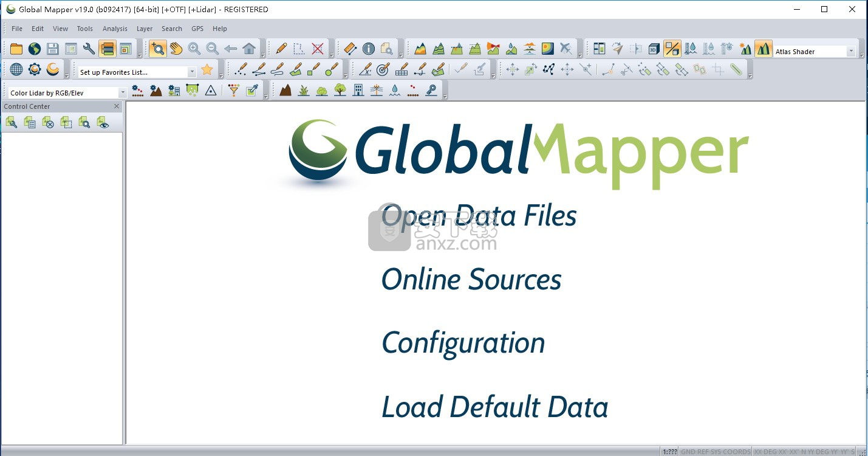The height and width of the screenshot is (456, 868).
Task: Expand the Lidar class toolbar overflow arrow
Action: tap(445, 95)
